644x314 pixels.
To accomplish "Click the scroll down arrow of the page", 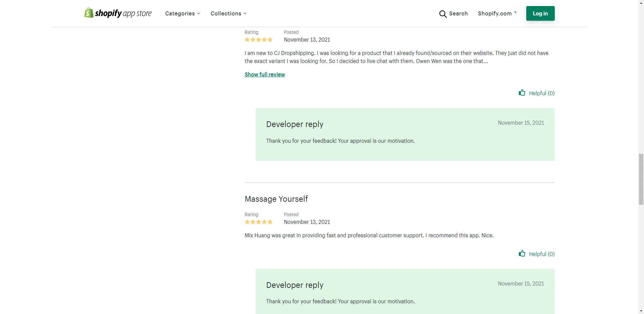I will coord(641,311).
